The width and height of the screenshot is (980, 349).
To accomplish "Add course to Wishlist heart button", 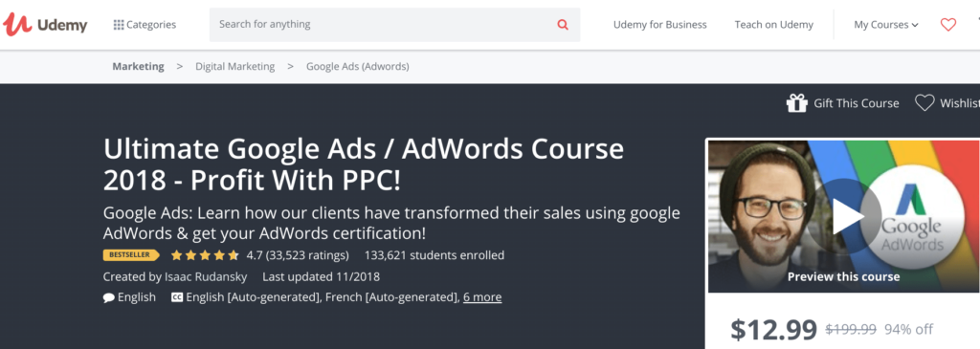I will [925, 103].
